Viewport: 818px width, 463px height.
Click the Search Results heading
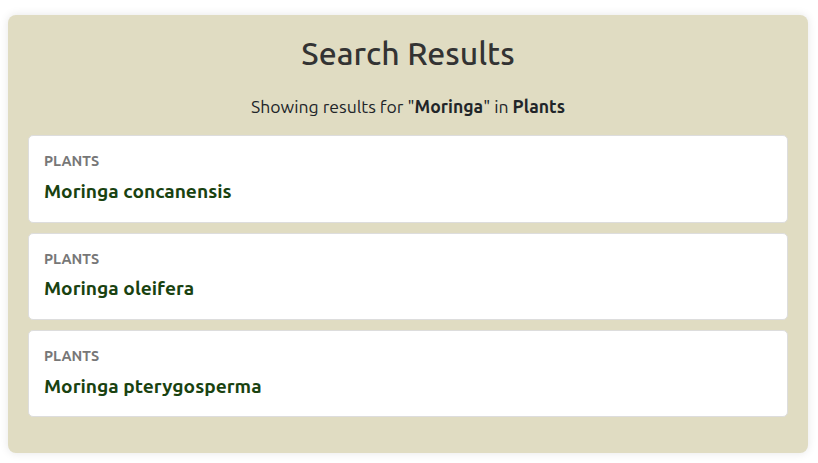(408, 54)
